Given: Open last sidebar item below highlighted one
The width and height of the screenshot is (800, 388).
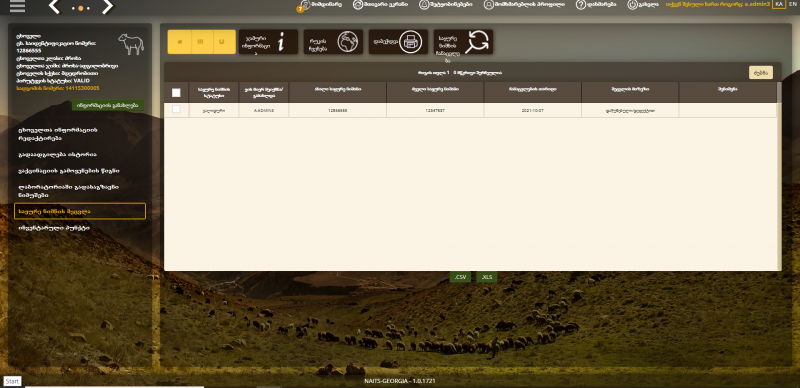Looking at the screenshot, I should click(80, 228).
